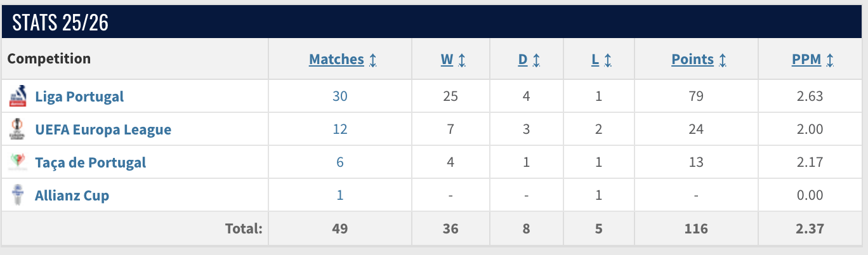Open the UEFA Europa League link
Screen dimensions: 868x255
click(103, 129)
